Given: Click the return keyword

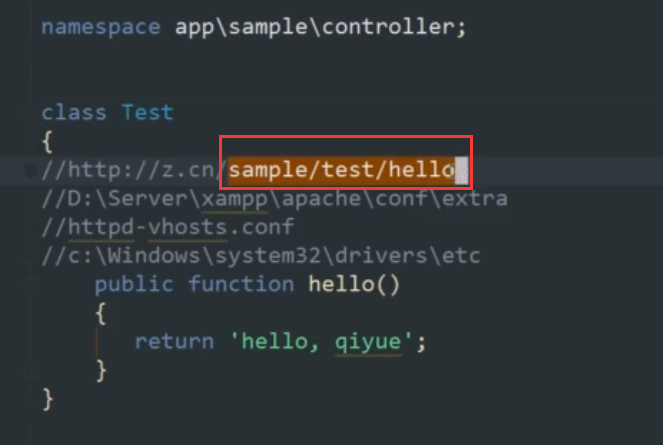Looking at the screenshot, I should click(x=174, y=342).
